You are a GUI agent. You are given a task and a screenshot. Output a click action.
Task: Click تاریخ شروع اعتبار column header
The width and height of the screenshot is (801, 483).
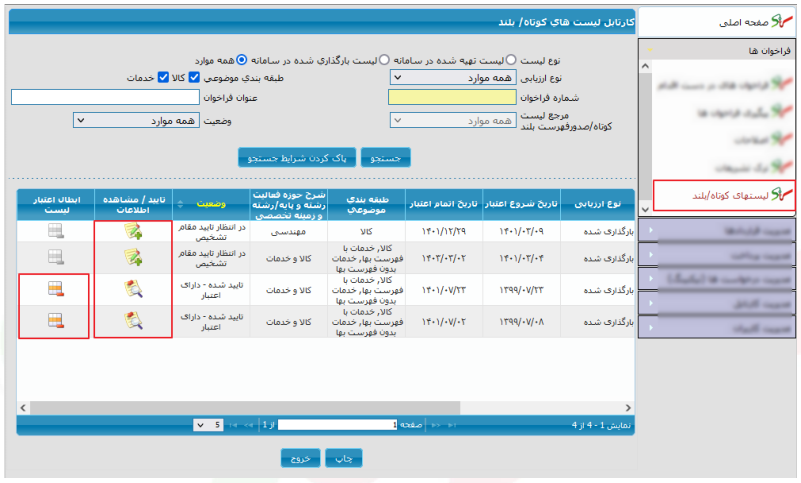[x=521, y=204]
